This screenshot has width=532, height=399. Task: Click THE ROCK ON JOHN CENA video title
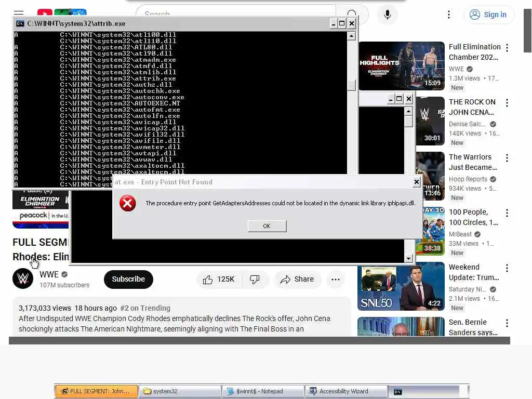point(472,107)
